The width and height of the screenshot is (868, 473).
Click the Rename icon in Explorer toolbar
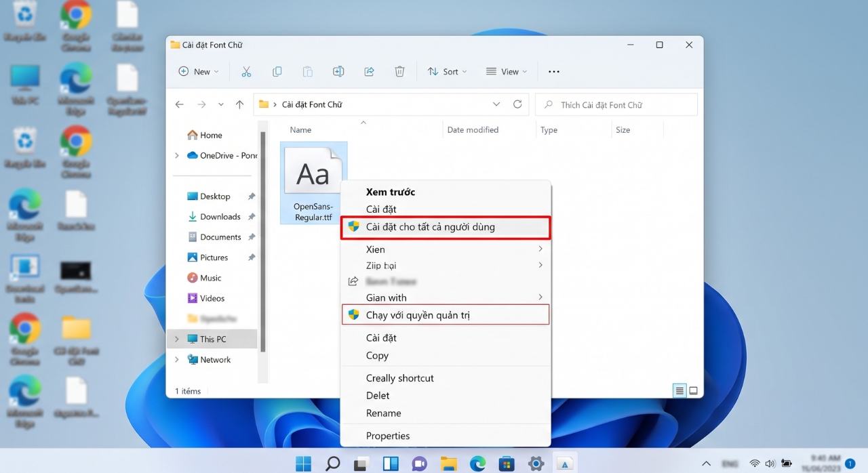coord(338,72)
